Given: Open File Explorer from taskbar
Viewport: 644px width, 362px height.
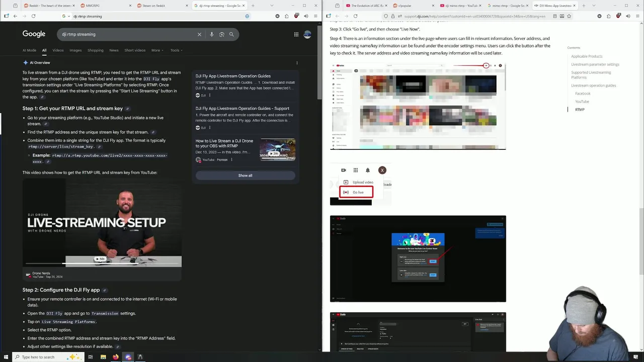Looking at the screenshot, I should (103, 357).
